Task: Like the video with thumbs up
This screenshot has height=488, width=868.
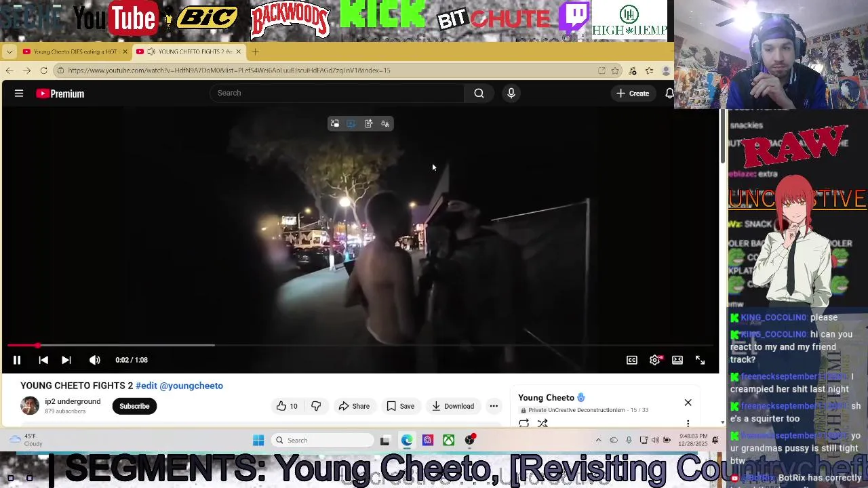Action: click(287, 406)
